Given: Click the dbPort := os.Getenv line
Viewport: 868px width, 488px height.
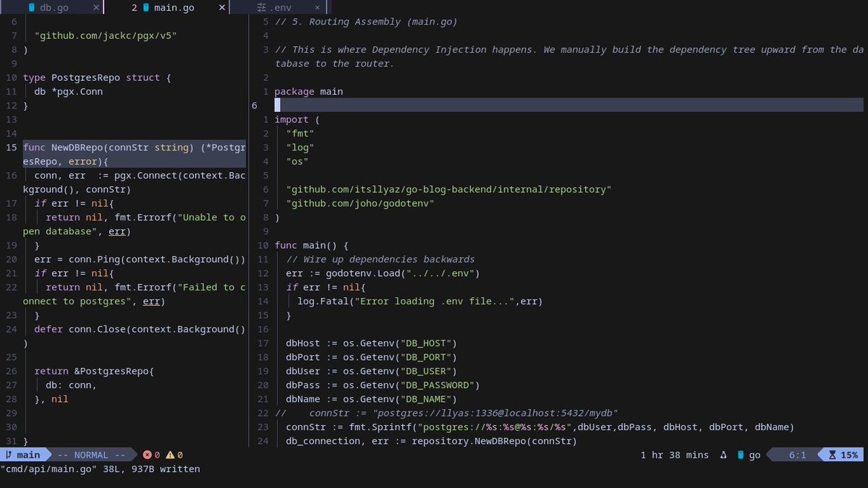Looking at the screenshot, I should coord(371,357).
